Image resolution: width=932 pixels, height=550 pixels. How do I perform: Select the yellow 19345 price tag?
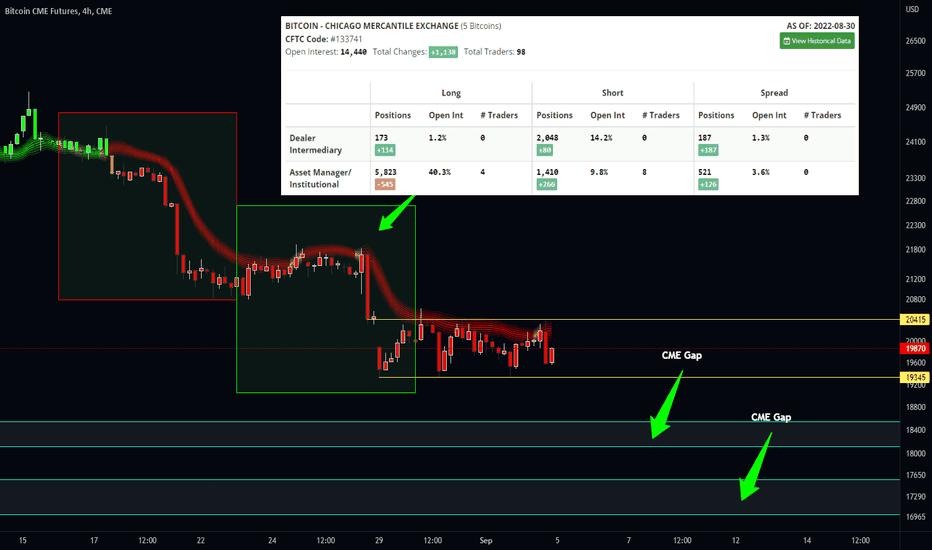point(915,378)
